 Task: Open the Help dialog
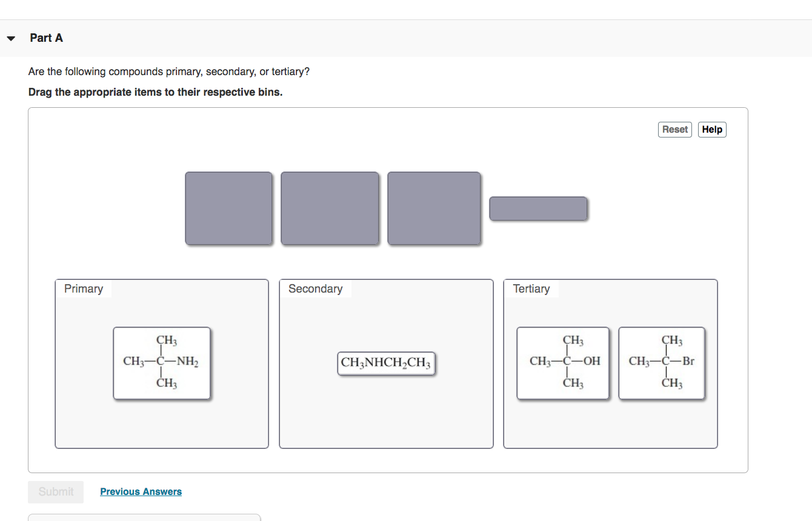[x=711, y=129]
